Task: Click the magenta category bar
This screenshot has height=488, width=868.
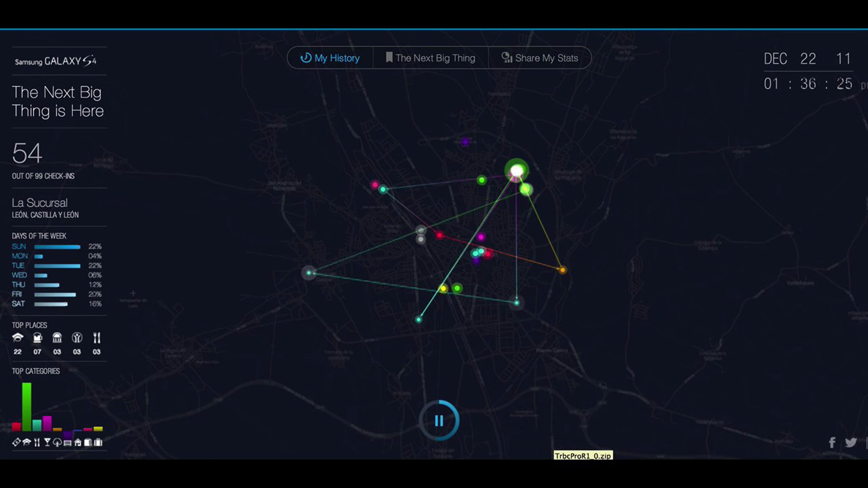Action: (x=47, y=423)
